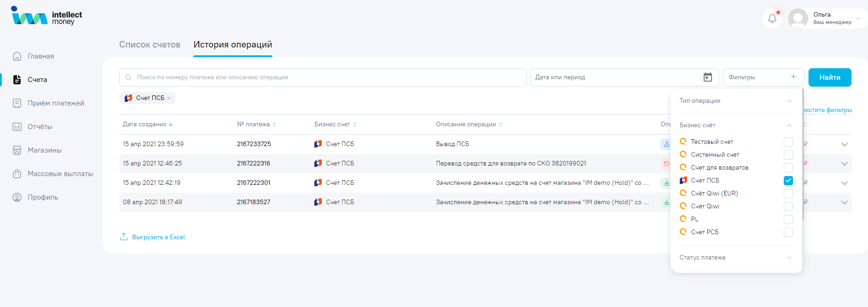The width and height of the screenshot is (868, 307).
Task: Click the notifications bell icon
Action: [x=772, y=19]
